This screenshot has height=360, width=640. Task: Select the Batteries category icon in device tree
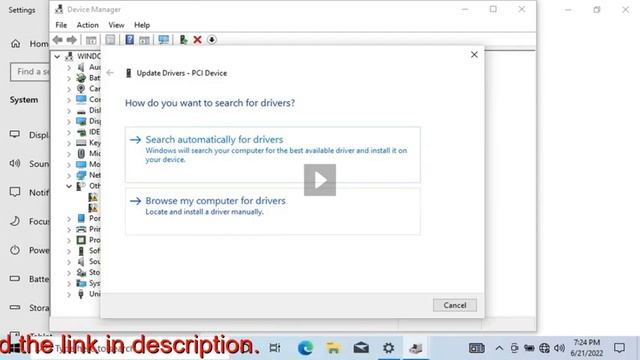pyautogui.click(x=81, y=78)
